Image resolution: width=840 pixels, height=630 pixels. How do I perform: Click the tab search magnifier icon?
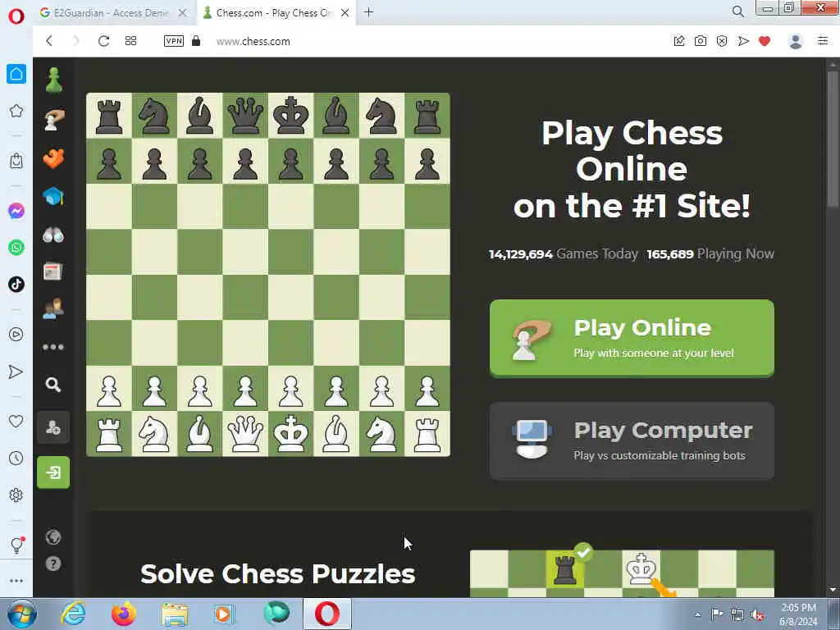pyautogui.click(x=737, y=11)
